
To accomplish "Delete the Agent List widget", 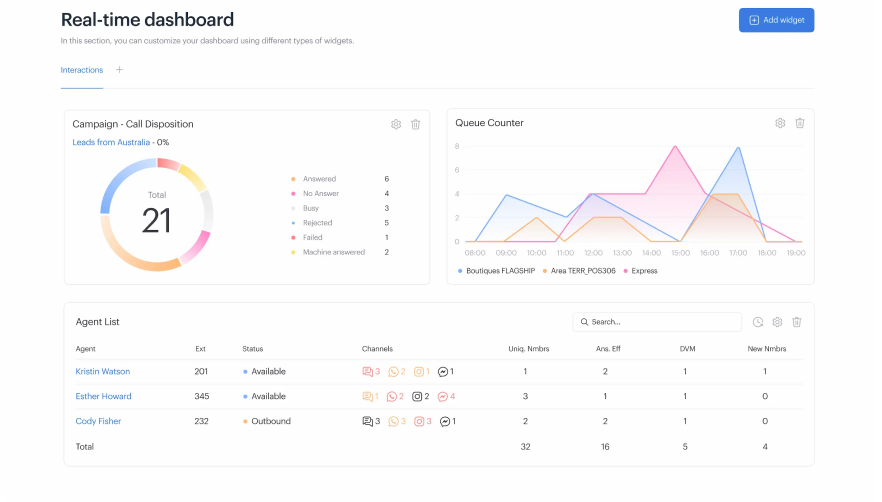I will pos(797,322).
